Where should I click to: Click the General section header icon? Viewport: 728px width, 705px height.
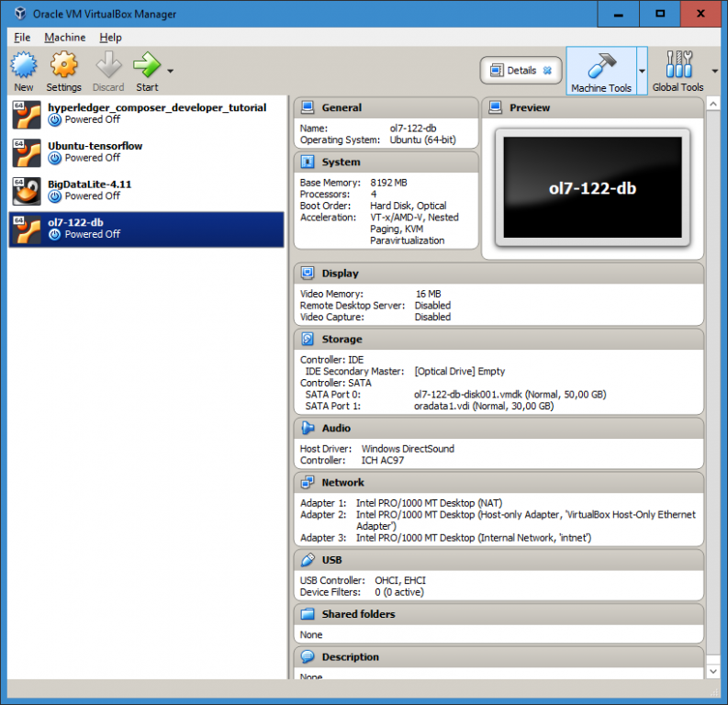[x=308, y=107]
